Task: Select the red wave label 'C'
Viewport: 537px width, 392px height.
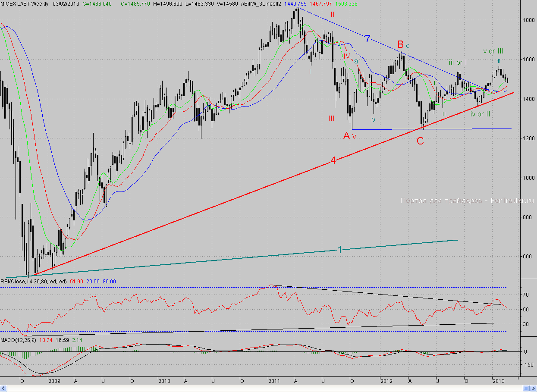Action: (420, 141)
